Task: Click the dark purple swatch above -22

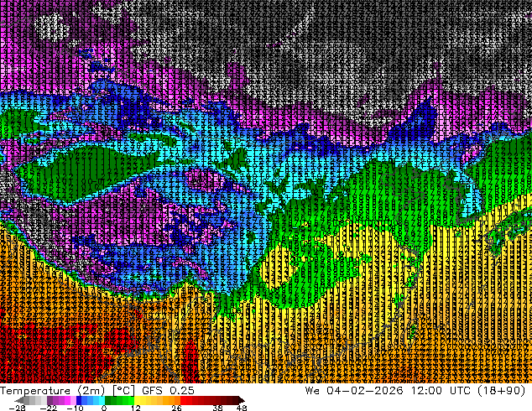Action: [50, 400]
